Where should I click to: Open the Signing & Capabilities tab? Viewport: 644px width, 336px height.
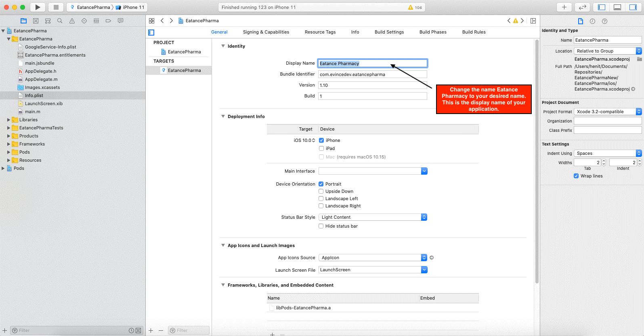click(266, 32)
